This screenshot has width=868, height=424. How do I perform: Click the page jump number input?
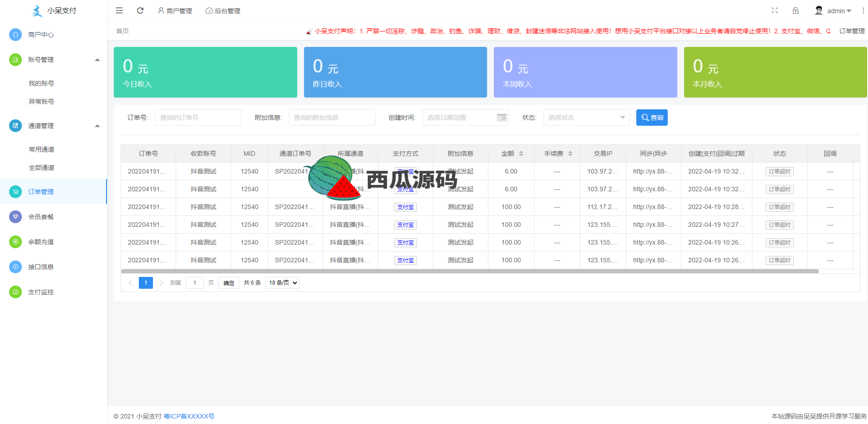tap(195, 283)
